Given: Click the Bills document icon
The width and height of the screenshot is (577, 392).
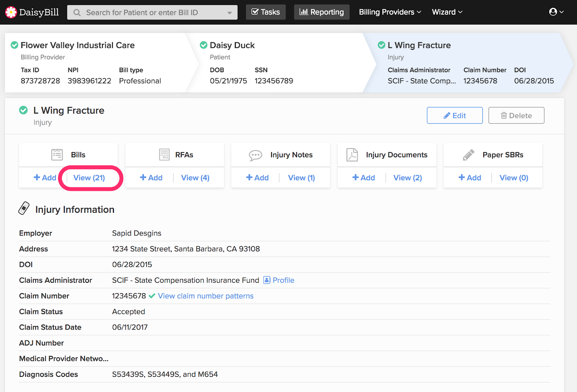Looking at the screenshot, I should pos(57,155).
